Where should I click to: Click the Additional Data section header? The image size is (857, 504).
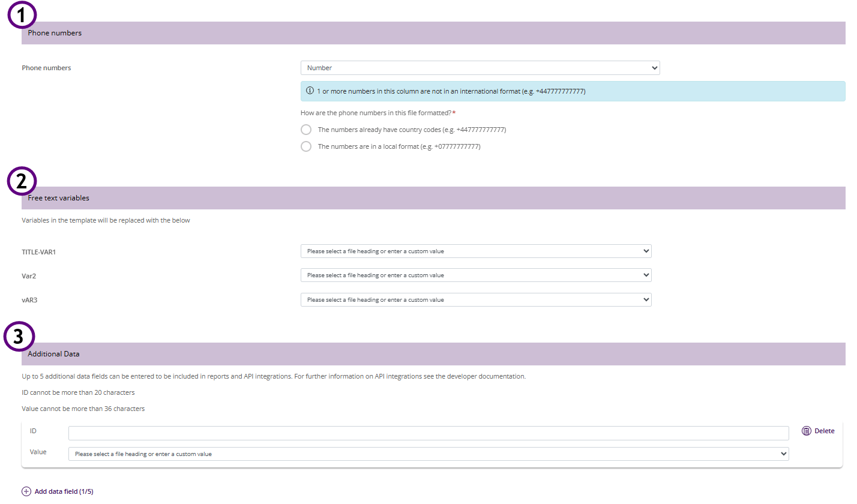(x=433, y=354)
